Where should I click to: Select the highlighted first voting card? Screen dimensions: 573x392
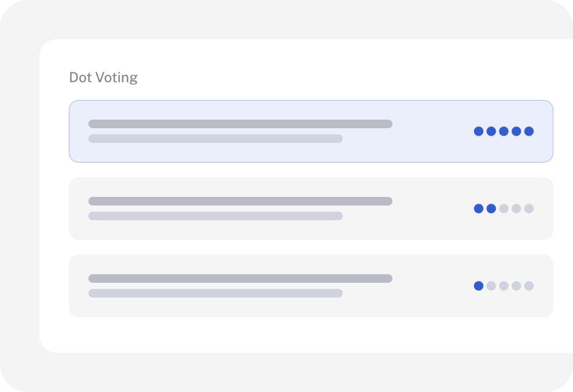pyautogui.click(x=311, y=131)
